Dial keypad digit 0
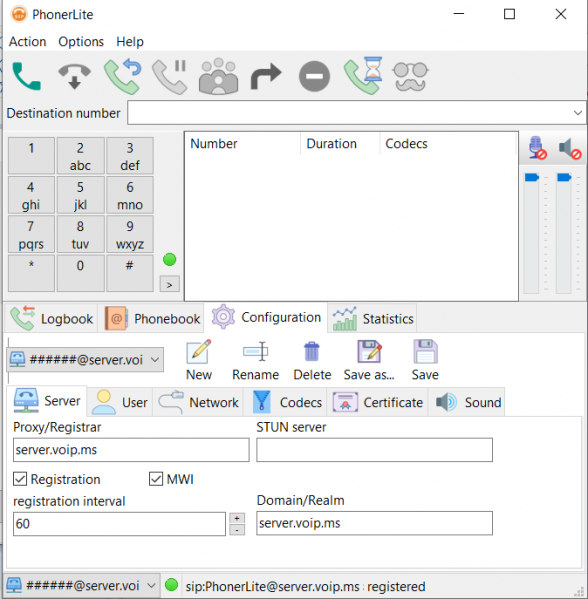This screenshot has width=588, height=599. (x=80, y=273)
